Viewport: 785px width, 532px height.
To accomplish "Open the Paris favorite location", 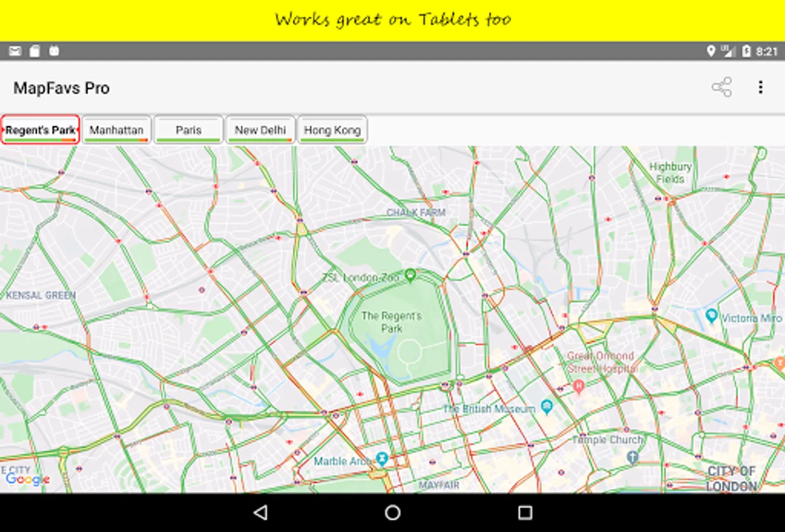I will pos(189,130).
